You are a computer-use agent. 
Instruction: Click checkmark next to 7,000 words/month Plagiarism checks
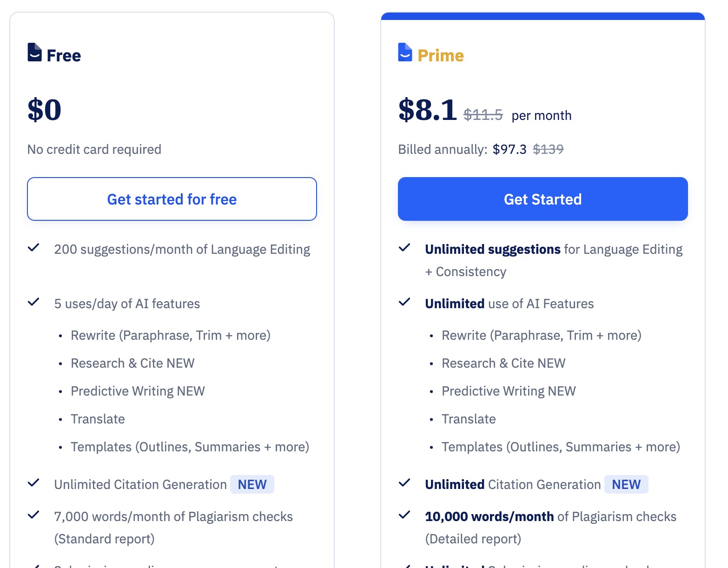[x=33, y=515]
